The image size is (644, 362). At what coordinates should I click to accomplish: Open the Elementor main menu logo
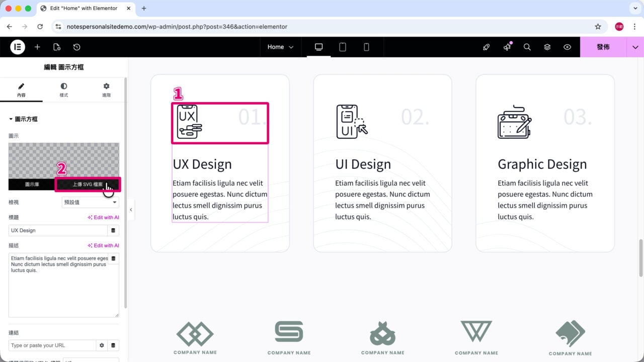click(x=18, y=47)
